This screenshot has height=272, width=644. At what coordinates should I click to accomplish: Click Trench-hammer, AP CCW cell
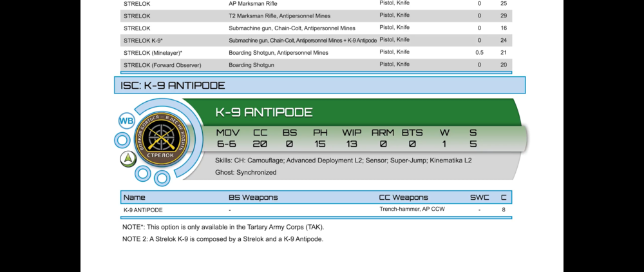412,209
